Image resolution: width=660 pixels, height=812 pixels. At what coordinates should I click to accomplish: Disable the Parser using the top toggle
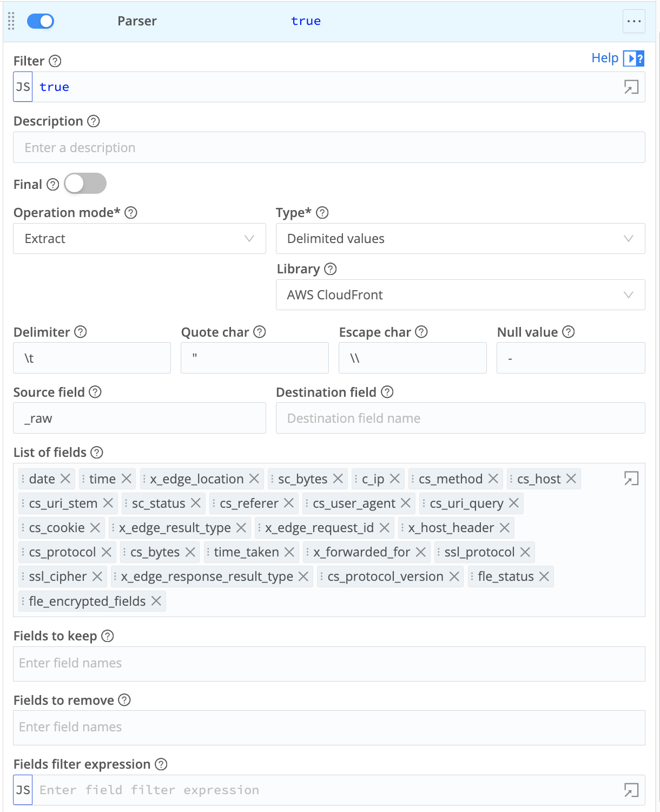click(x=40, y=21)
